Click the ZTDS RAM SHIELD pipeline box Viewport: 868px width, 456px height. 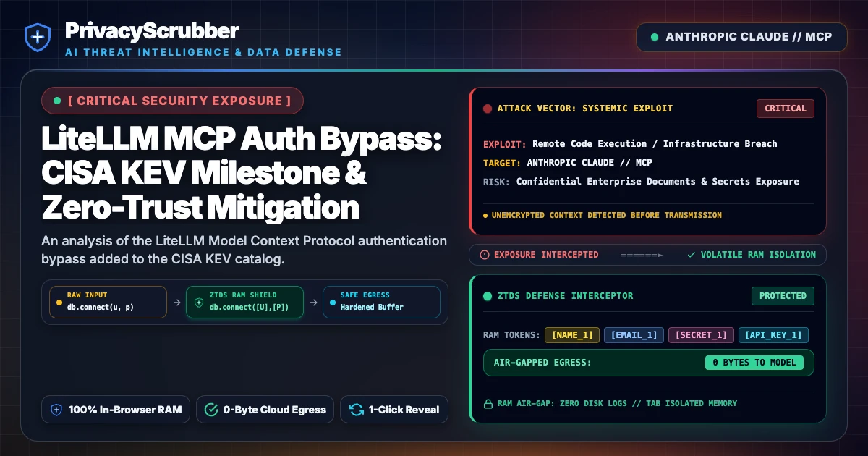[x=244, y=301]
